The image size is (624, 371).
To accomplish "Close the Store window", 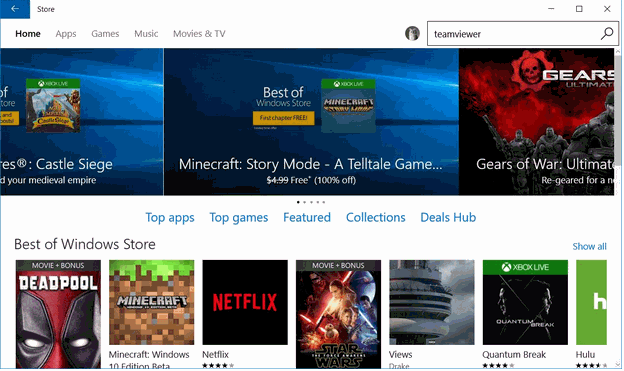I will point(607,9).
